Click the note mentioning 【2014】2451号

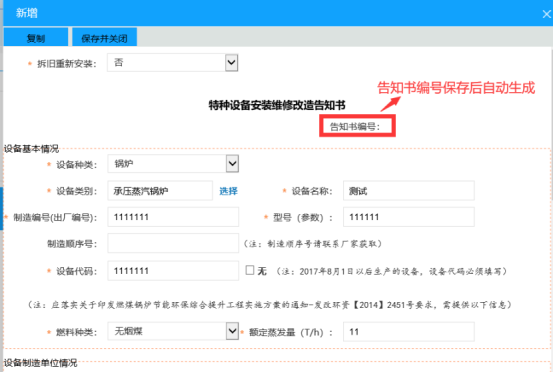(270, 305)
